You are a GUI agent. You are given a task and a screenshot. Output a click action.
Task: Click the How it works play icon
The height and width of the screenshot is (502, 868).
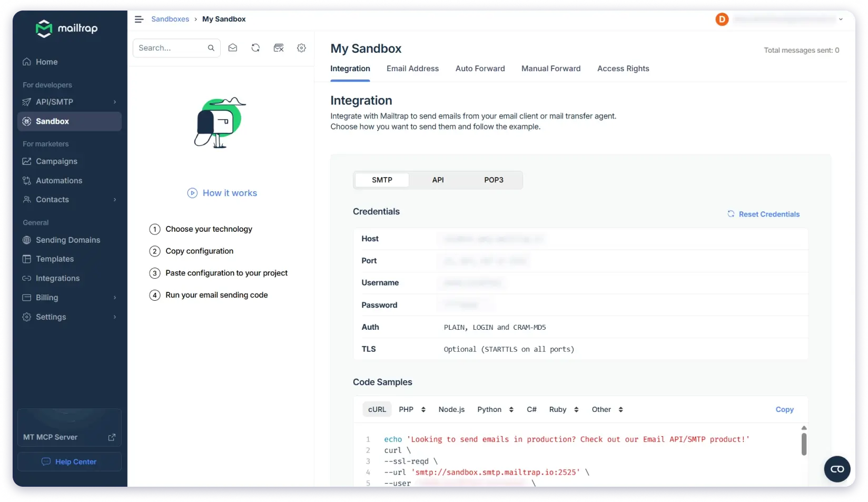click(192, 193)
